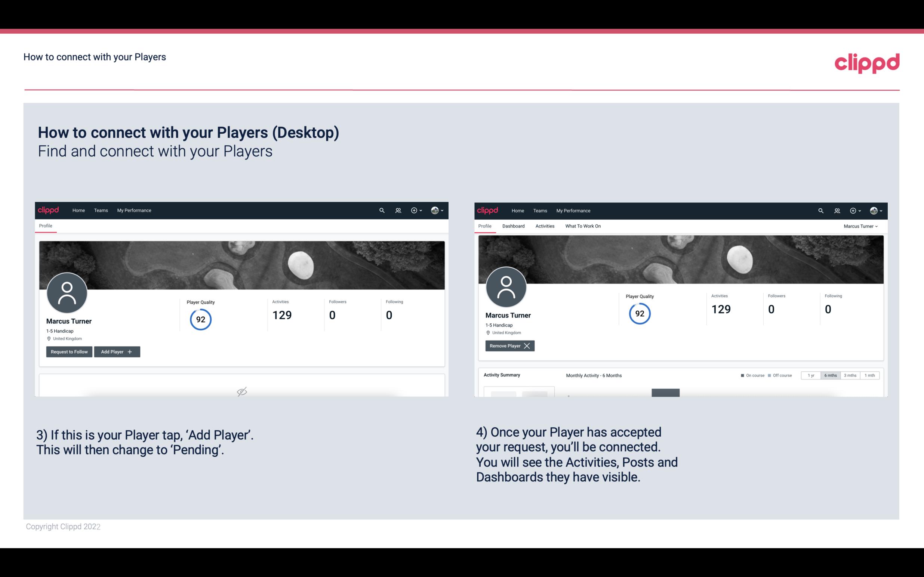The height and width of the screenshot is (577, 924).
Task: Toggle the 'On course' data visibility
Action: pyautogui.click(x=752, y=375)
